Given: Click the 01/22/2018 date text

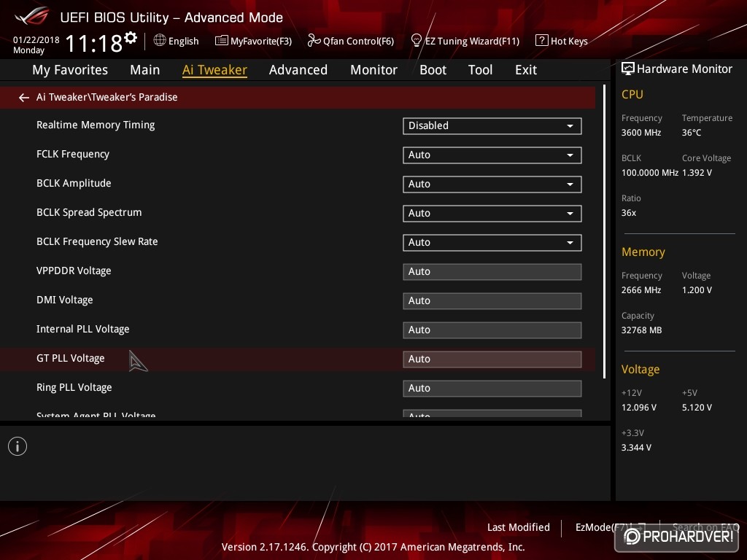Looking at the screenshot, I should 36,40.
